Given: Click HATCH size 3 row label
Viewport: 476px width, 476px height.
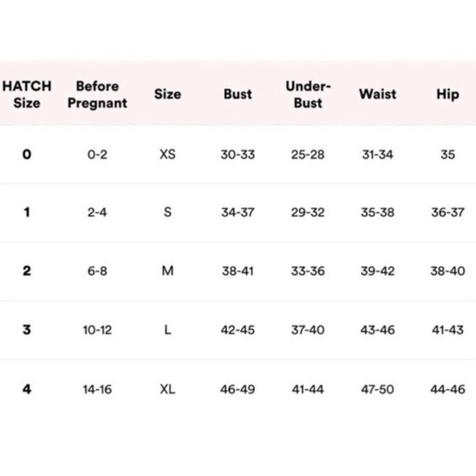Looking at the screenshot, I should (x=27, y=330).
